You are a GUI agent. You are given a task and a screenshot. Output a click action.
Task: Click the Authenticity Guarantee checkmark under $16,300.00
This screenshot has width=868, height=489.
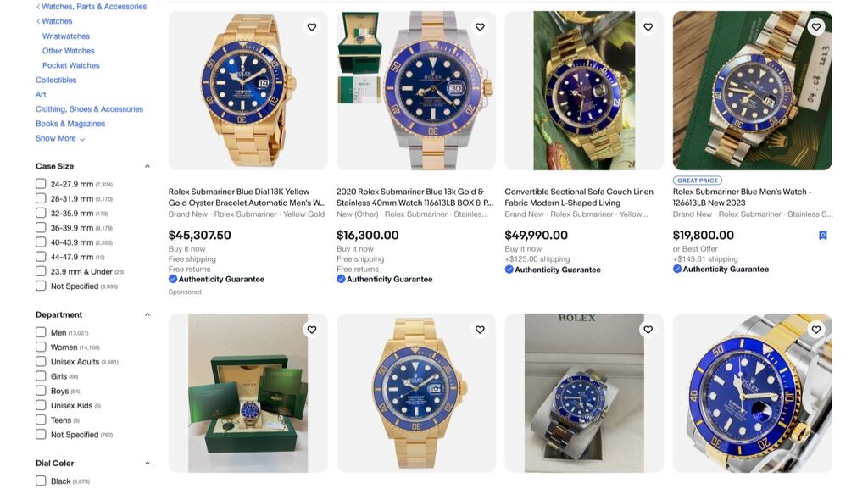tap(339, 277)
